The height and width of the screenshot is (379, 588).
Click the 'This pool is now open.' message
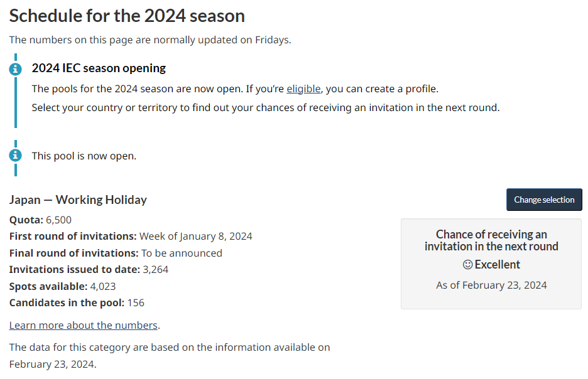(84, 156)
